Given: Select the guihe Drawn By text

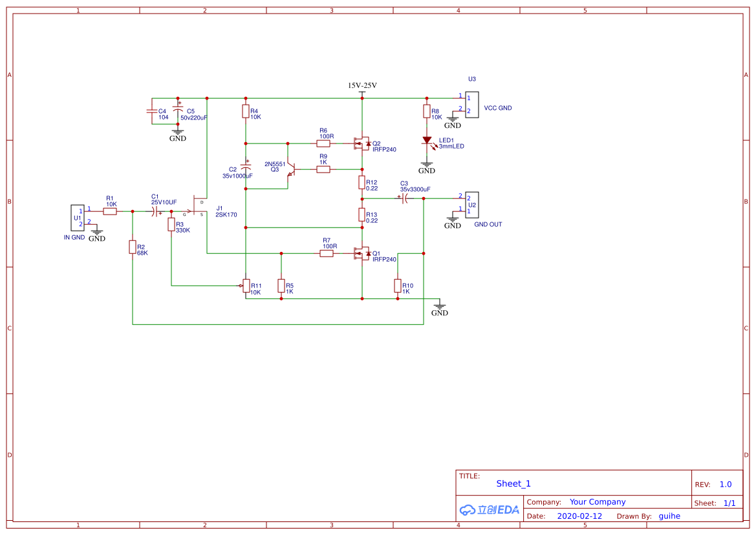Looking at the screenshot, I should tap(669, 516).
